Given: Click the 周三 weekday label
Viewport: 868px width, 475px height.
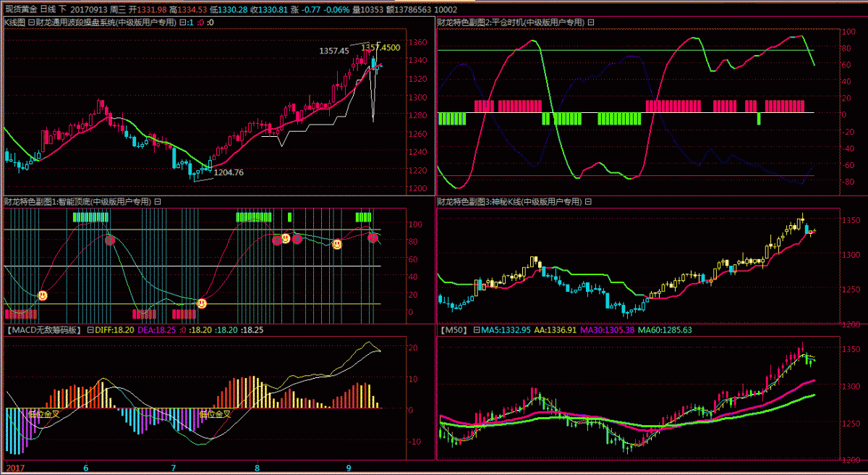Looking at the screenshot, I should coord(118,9).
